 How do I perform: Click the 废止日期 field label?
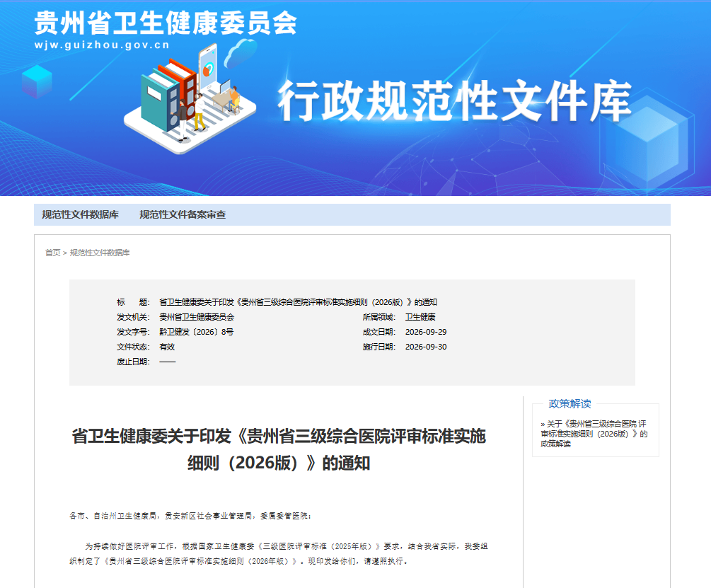pyautogui.click(x=133, y=362)
